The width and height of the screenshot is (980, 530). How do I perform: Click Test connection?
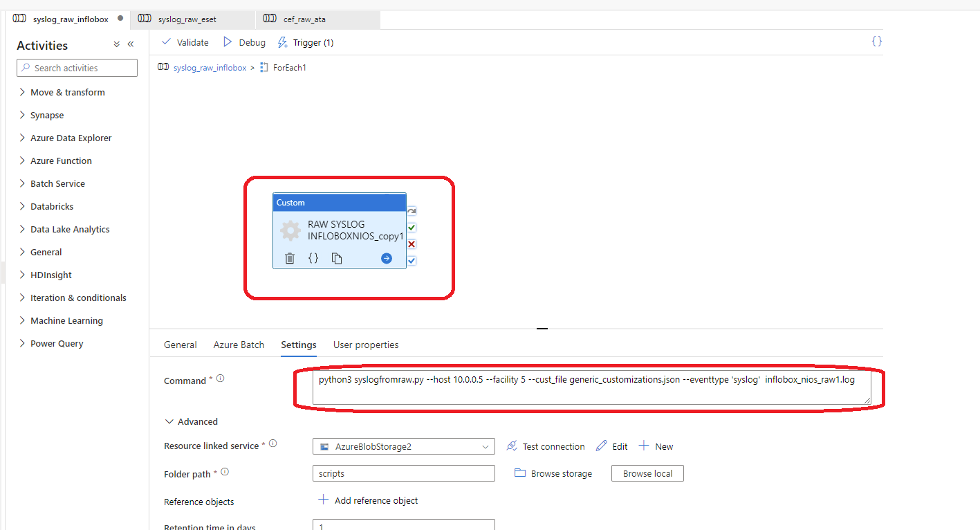546,446
